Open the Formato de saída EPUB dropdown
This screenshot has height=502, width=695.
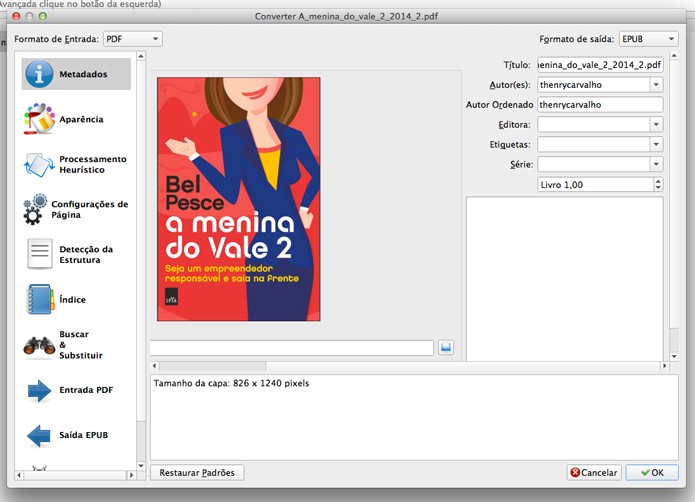point(648,39)
